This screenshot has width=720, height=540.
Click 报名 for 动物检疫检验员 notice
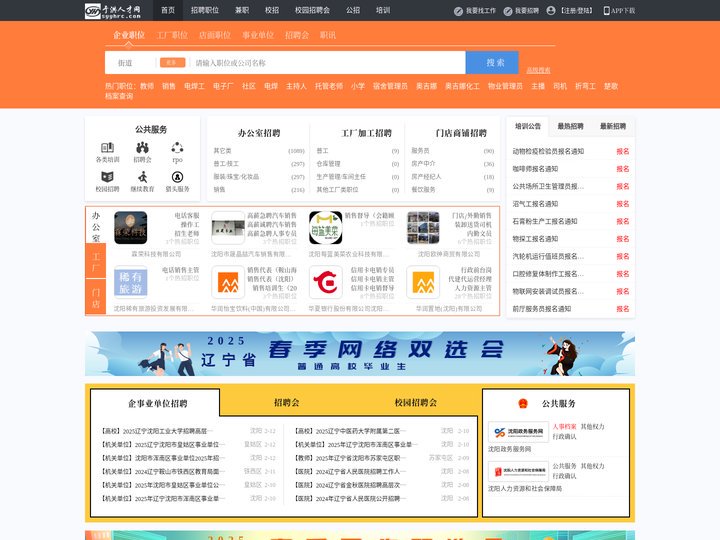(x=623, y=151)
